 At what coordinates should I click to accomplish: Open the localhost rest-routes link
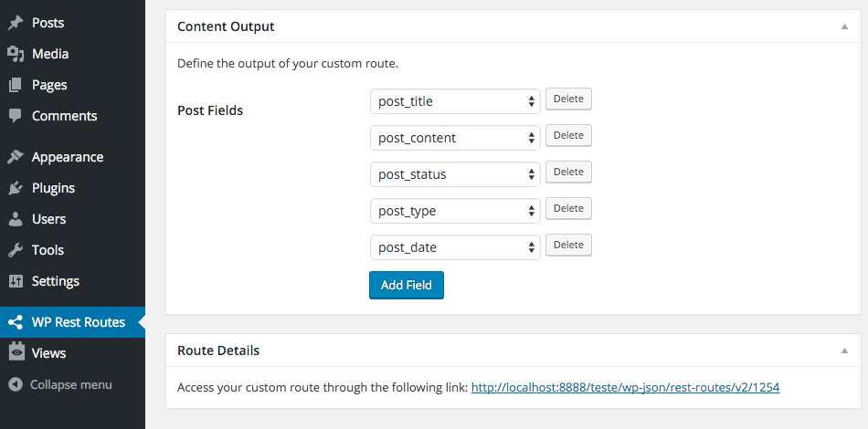[x=625, y=387]
